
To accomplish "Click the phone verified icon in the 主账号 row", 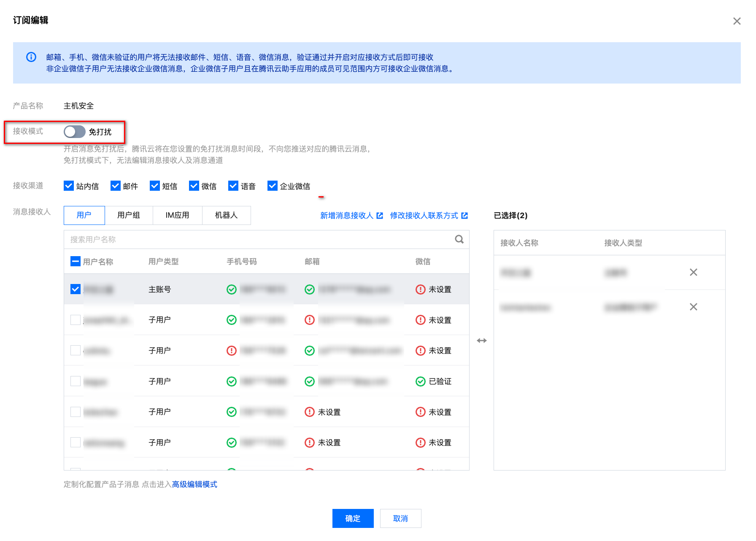I will click(x=232, y=289).
